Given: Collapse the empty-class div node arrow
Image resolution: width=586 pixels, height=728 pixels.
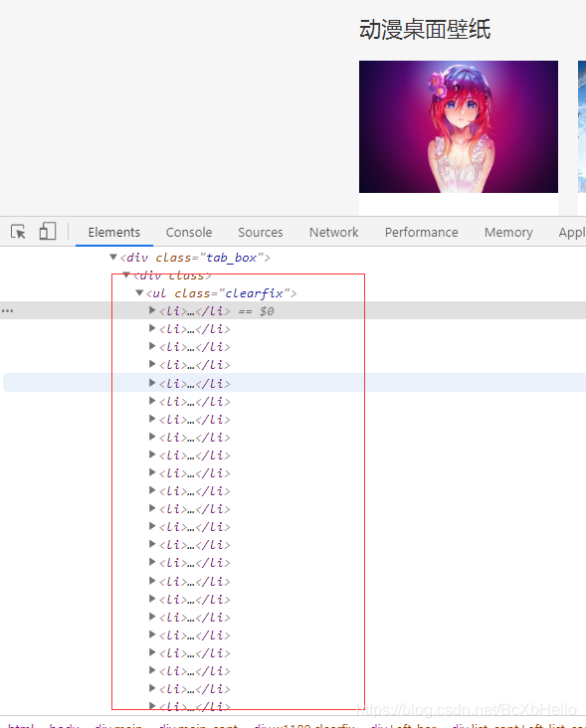Looking at the screenshot, I should (126, 274).
